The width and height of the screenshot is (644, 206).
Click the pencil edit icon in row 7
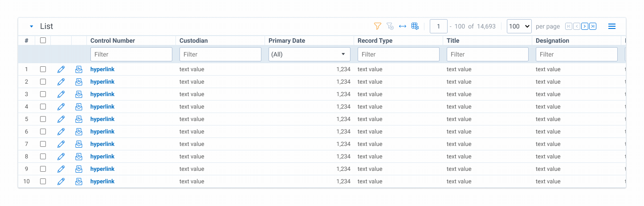(x=61, y=144)
